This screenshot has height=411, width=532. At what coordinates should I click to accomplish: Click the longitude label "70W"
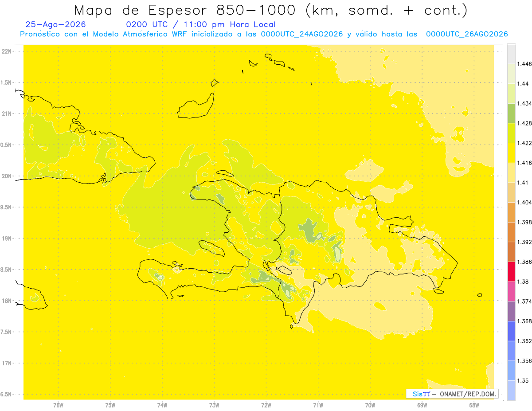point(370,405)
